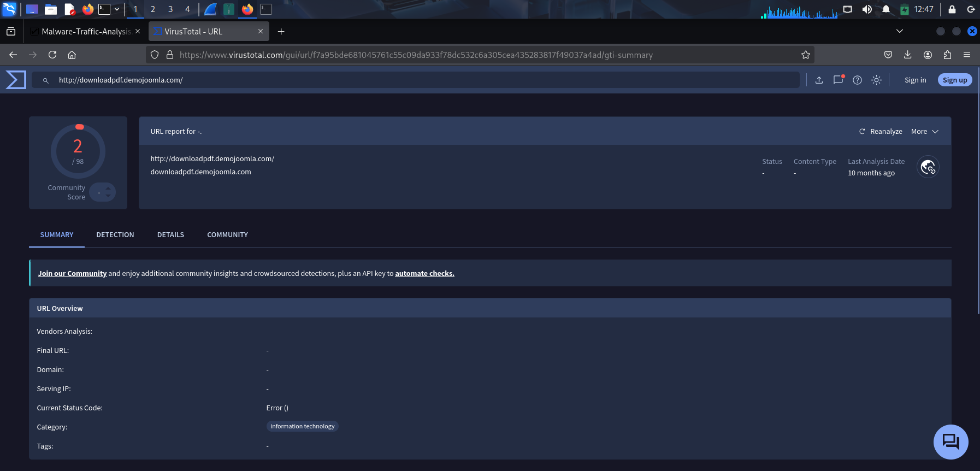The height and width of the screenshot is (471, 980).
Task: Open the COMMUNITY tab
Action: click(227, 234)
